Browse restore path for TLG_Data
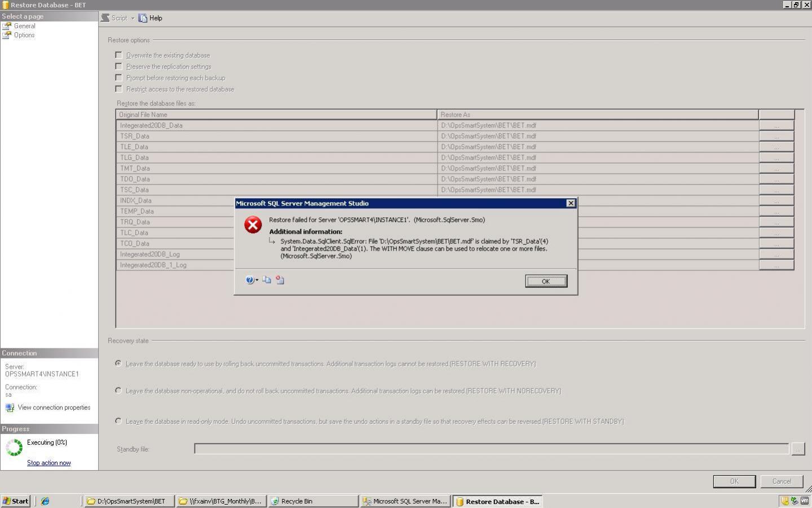 click(776, 157)
